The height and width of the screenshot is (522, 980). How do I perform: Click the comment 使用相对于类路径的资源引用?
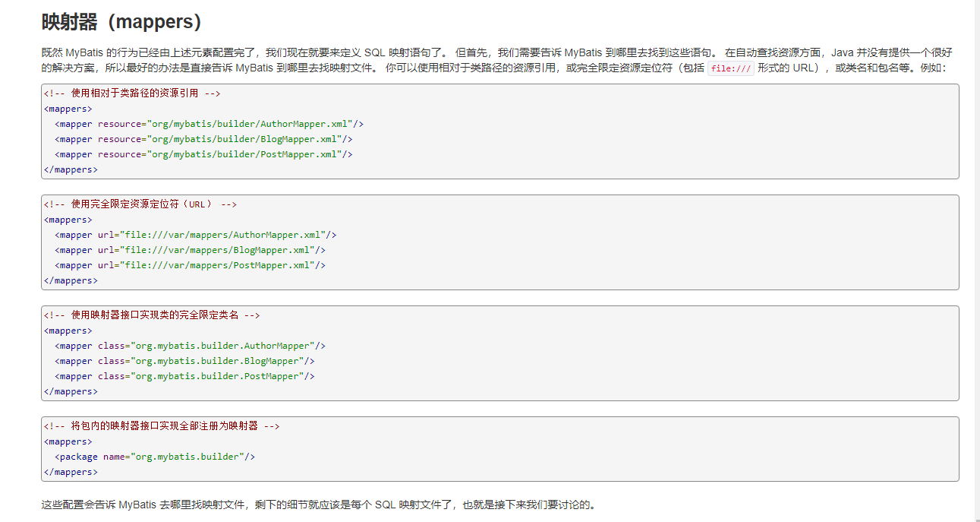click(132, 93)
